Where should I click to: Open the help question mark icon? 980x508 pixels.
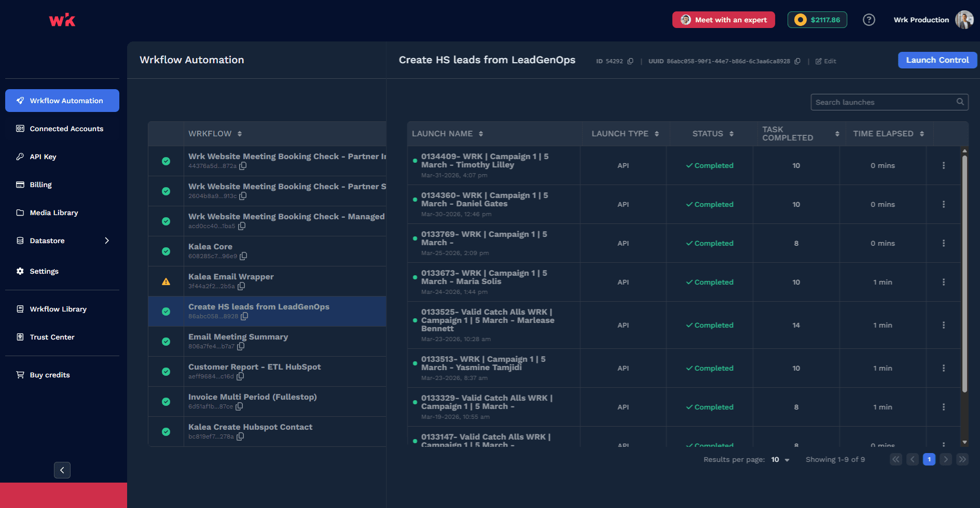[868, 20]
